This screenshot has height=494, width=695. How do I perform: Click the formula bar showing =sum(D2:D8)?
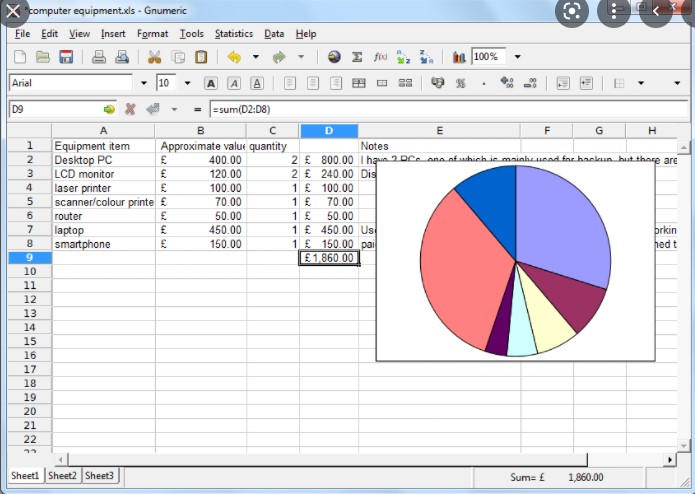(x=449, y=109)
